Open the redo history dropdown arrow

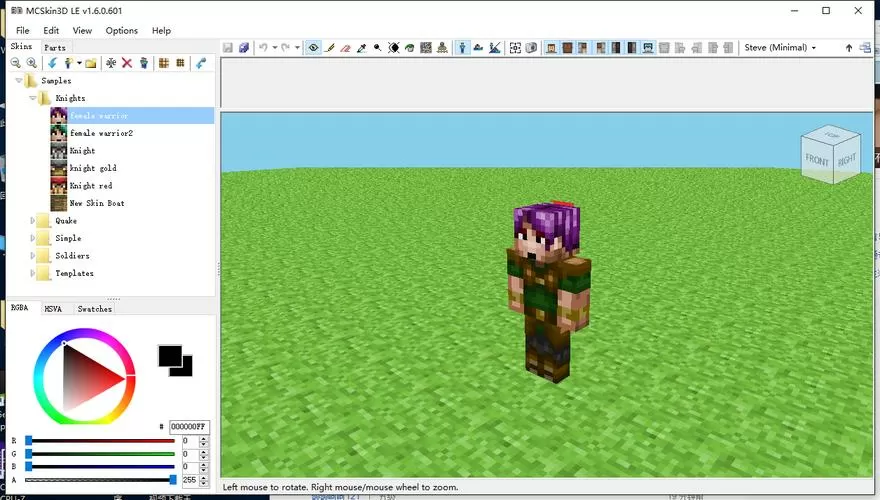coord(297,48)
